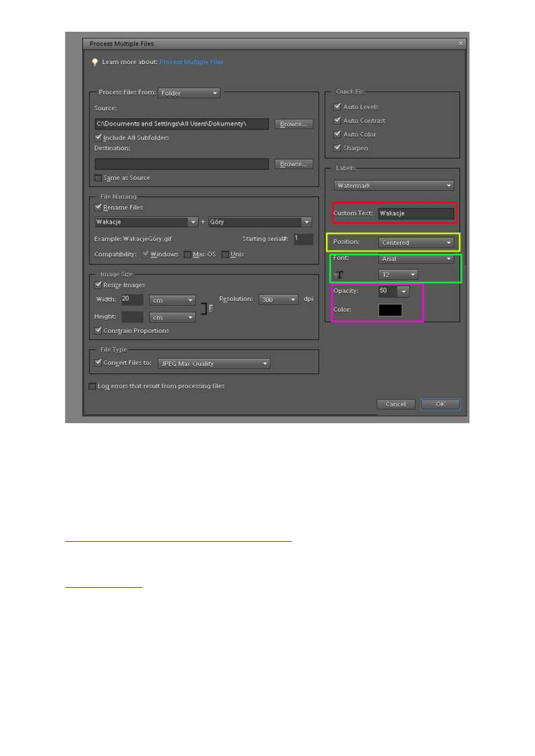Open the Arial font dropdown
Screen dimensions: 535x756
pyautogui.click(x=416, y=259)
